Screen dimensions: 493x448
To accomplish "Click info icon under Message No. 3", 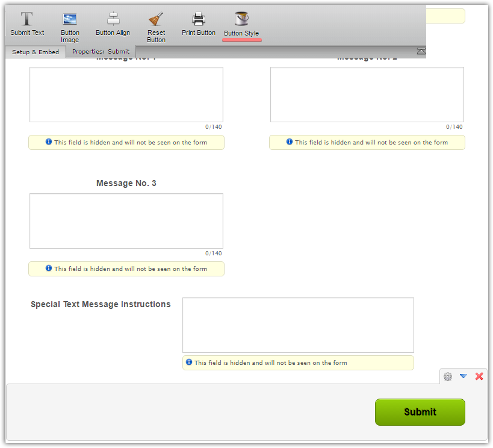I will (x=49, y=269).
